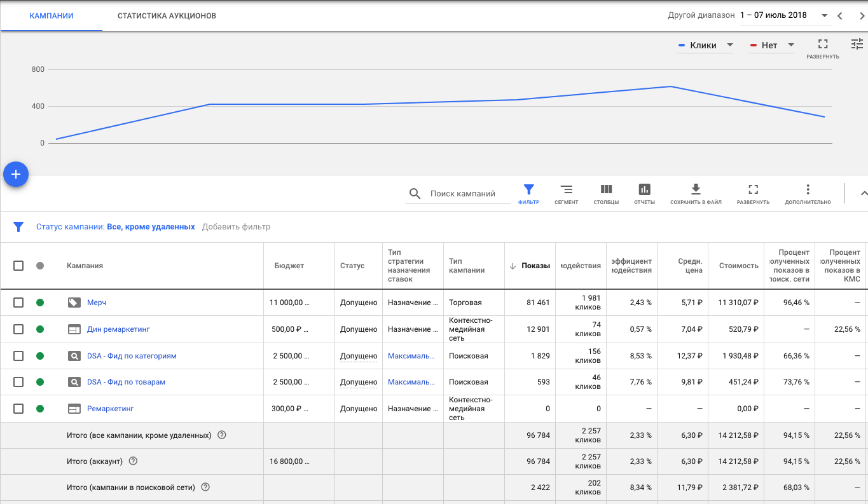Click the blue funnel icon in filter bar
Screen dimensions: 868x504
tap(18, 227)
